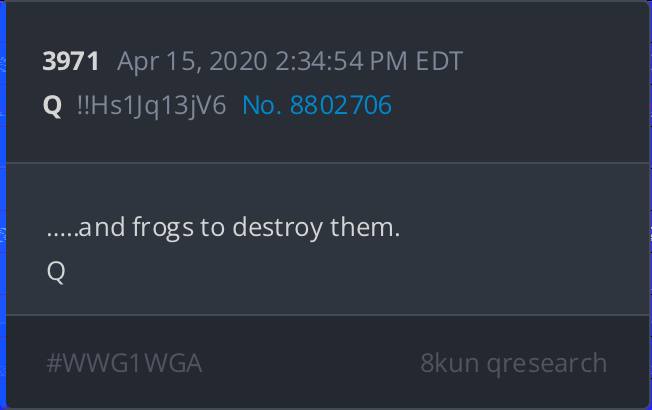Click the #WWG1WGA hashtag
Viewport: 652px width, 410px height.
tap(124, 363)
